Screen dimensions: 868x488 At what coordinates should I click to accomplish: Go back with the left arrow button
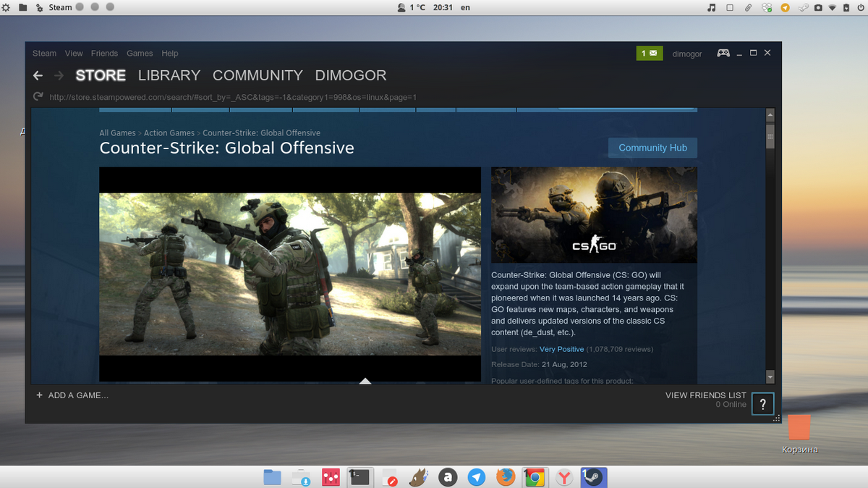(x=38, y=75)
